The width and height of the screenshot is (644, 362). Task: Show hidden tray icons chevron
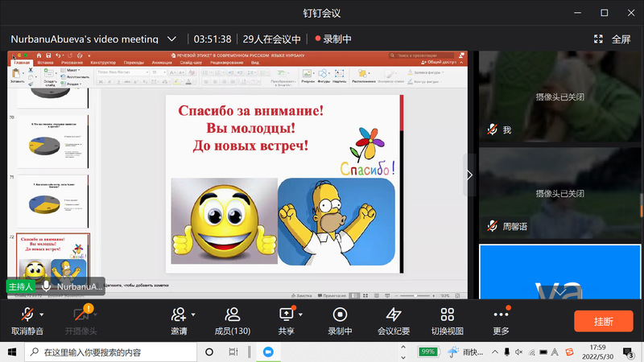pyautogui.click(x=495, y=352)
